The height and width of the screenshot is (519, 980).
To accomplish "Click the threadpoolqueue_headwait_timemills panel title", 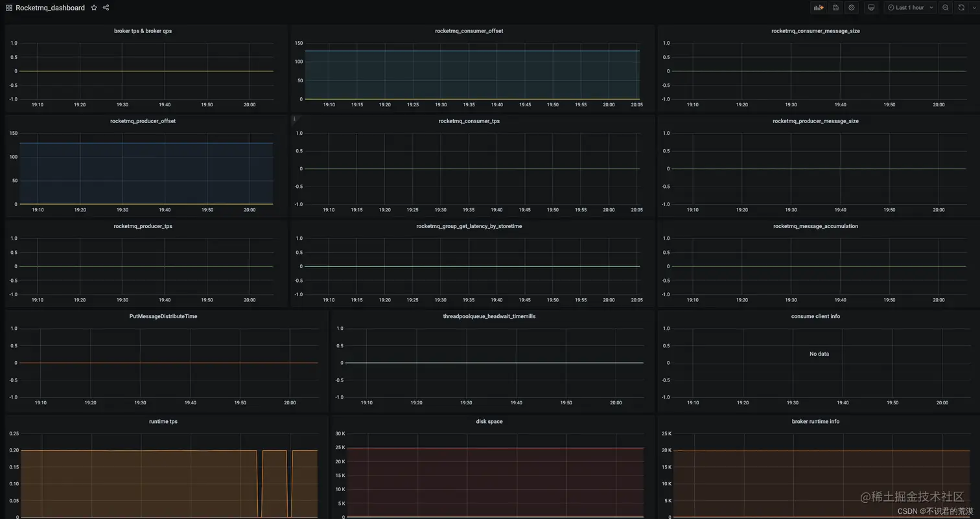I will click(x=489, y=316).
